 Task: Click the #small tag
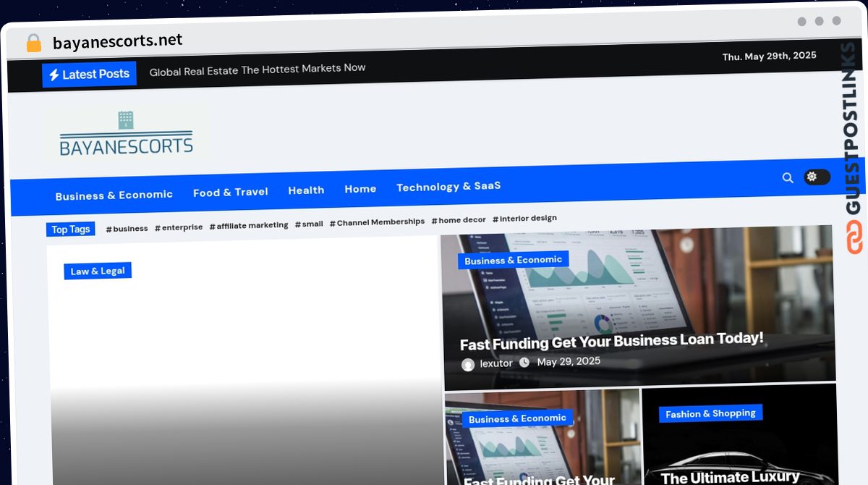[309, 224]
